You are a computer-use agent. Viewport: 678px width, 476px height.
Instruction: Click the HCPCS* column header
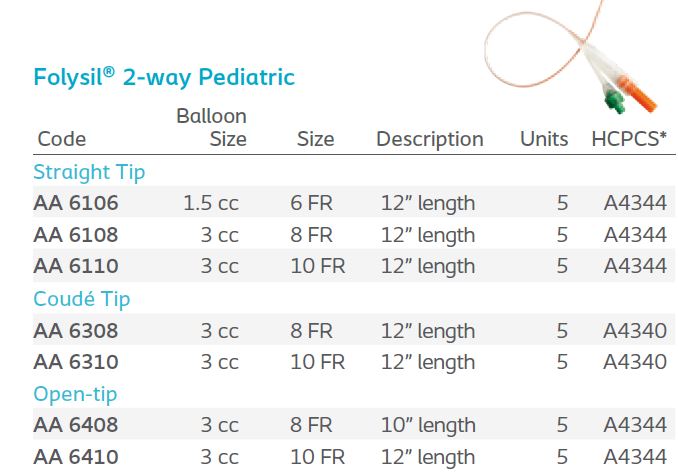[629, 140]
